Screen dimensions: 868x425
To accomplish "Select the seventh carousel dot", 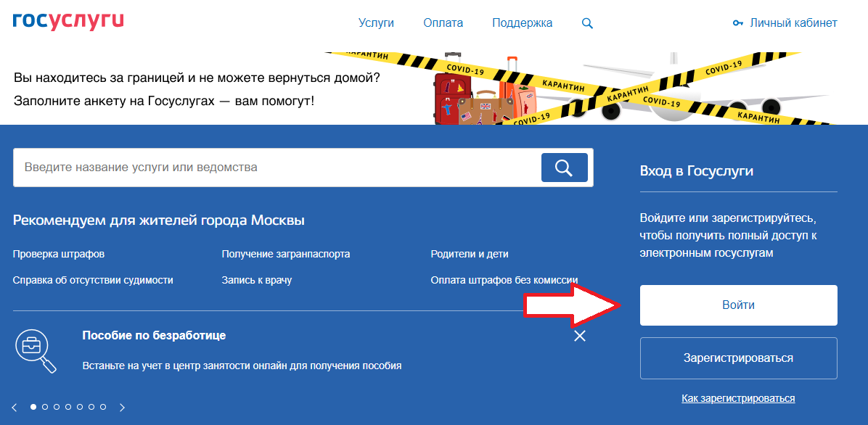I will pos(103,407).
